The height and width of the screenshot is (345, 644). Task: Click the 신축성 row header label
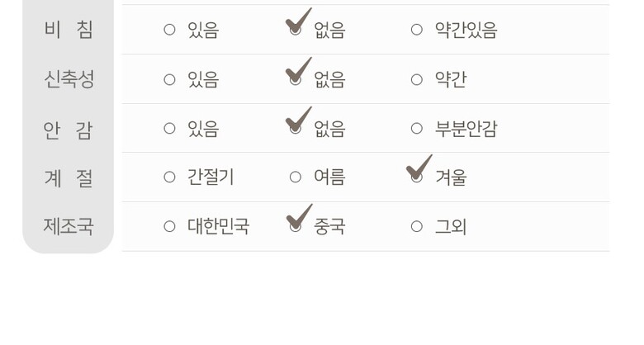tap(69, 79)
